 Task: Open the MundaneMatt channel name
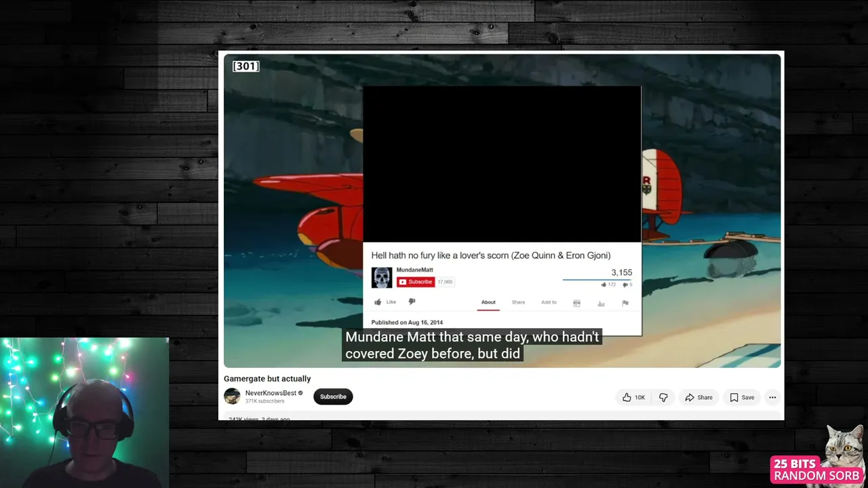414,270
